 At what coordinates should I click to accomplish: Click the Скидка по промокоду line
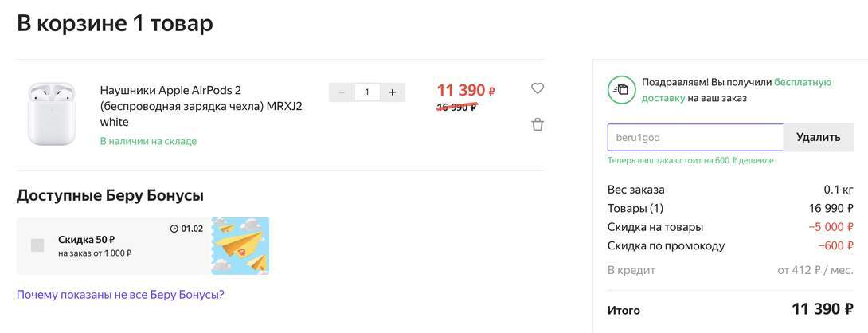[730, 245]
